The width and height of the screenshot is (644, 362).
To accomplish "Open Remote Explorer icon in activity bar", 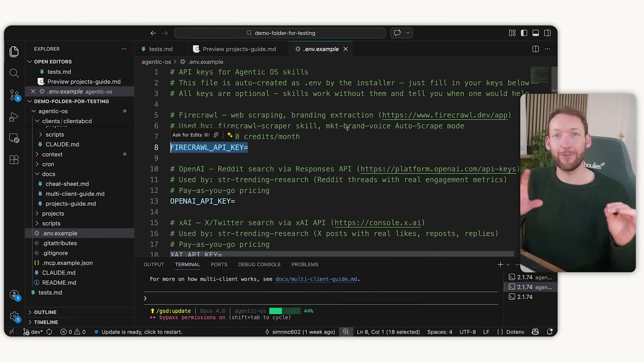I will [14, 138].
